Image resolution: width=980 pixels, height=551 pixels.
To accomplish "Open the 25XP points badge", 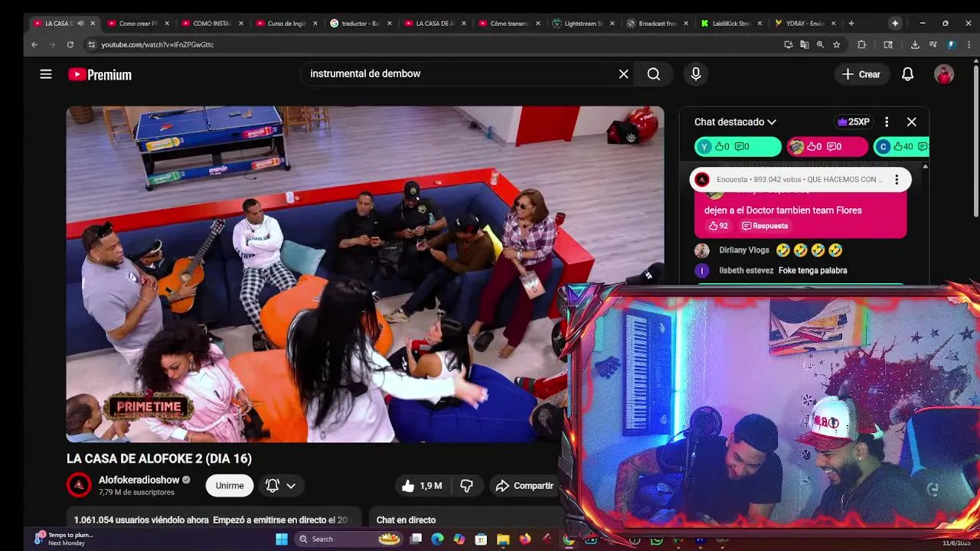I will point(853,122).
